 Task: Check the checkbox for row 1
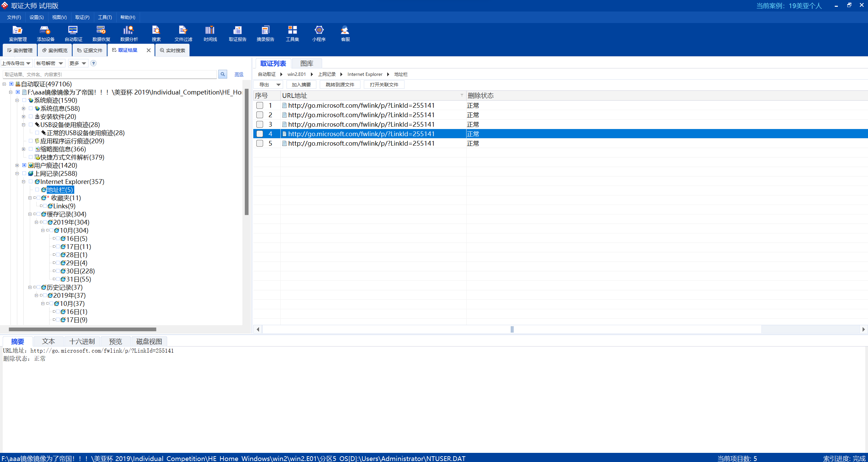[260, 105]
